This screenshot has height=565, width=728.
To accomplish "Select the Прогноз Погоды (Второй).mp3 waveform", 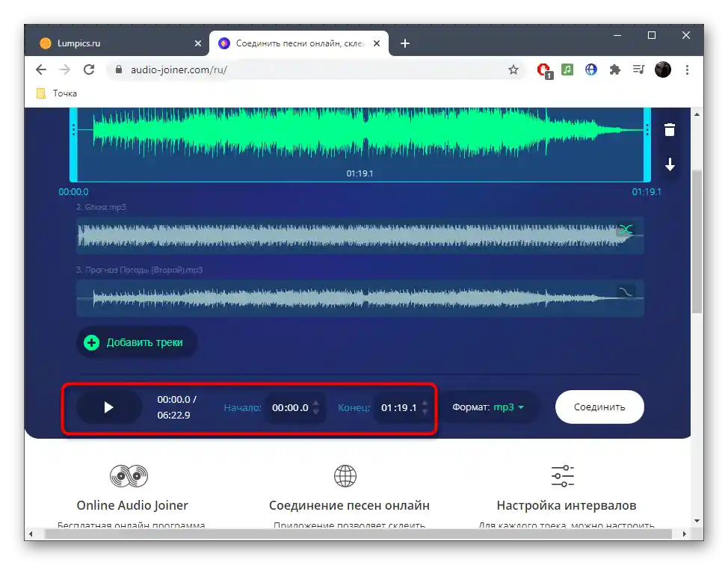I will coord(360,298).
